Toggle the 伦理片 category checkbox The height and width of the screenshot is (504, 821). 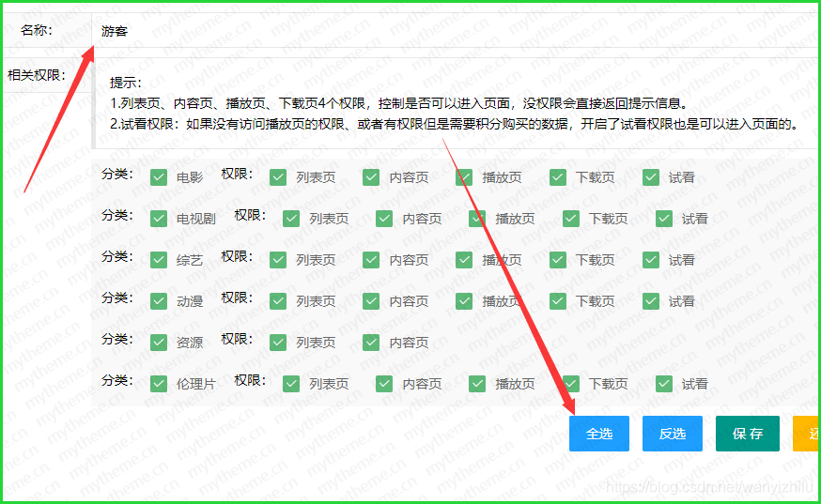click(159, 384)
